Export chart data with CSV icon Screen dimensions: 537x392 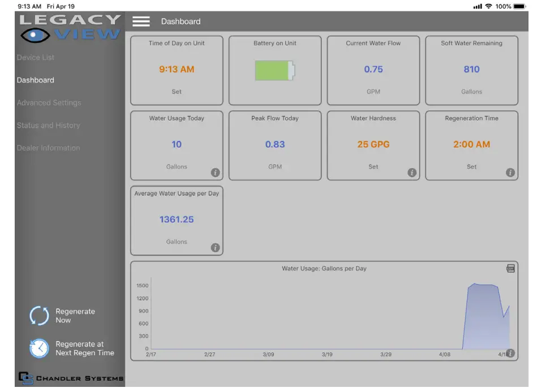pyautogui.click(x=510, y=269)
